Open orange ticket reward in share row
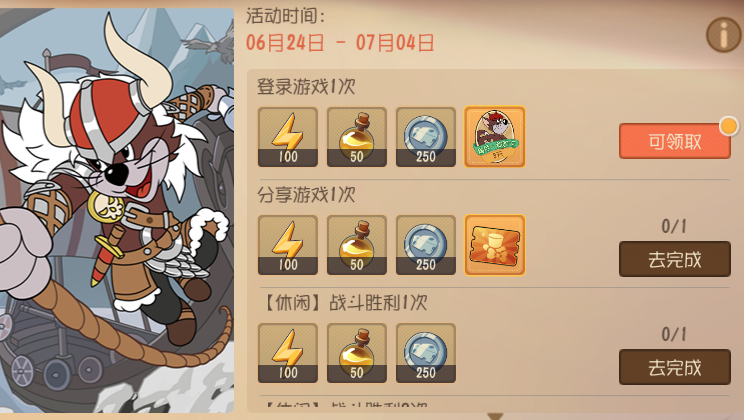This screenshot has height=420, width=744. pyautogui.click(x=494, y=245)
